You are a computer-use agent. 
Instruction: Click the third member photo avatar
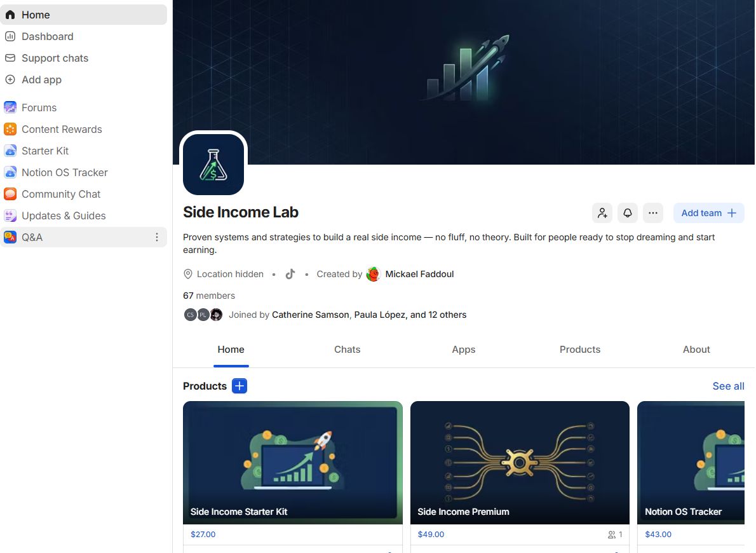pyautogui.click(x=216, y=315)
